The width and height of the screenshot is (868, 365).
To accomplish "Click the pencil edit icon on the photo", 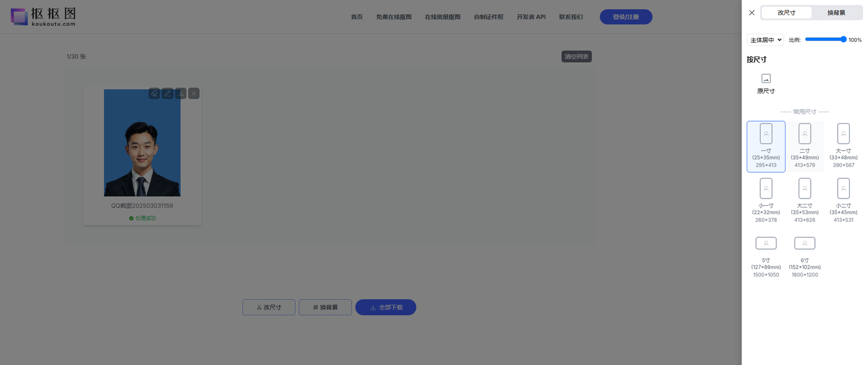I will pos(168,94).
